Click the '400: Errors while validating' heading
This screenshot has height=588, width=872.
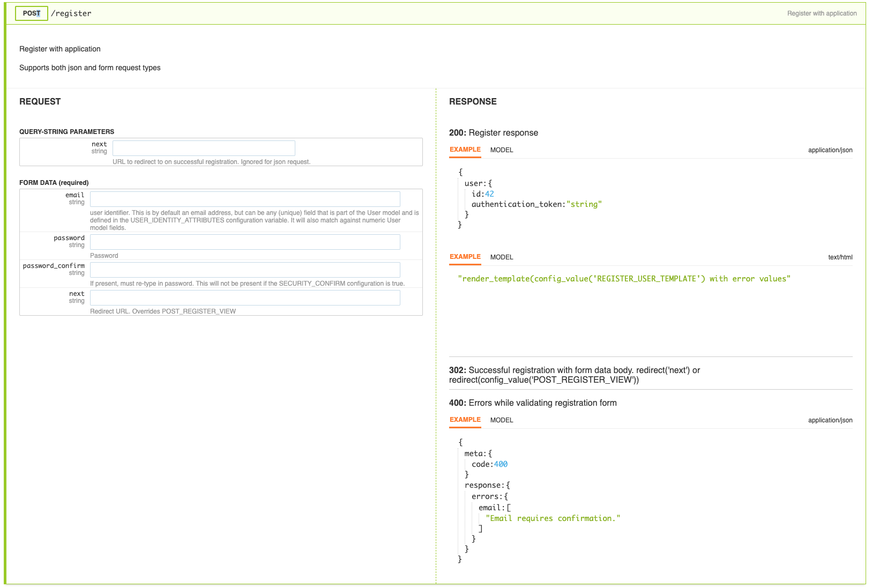click(533, 403)
